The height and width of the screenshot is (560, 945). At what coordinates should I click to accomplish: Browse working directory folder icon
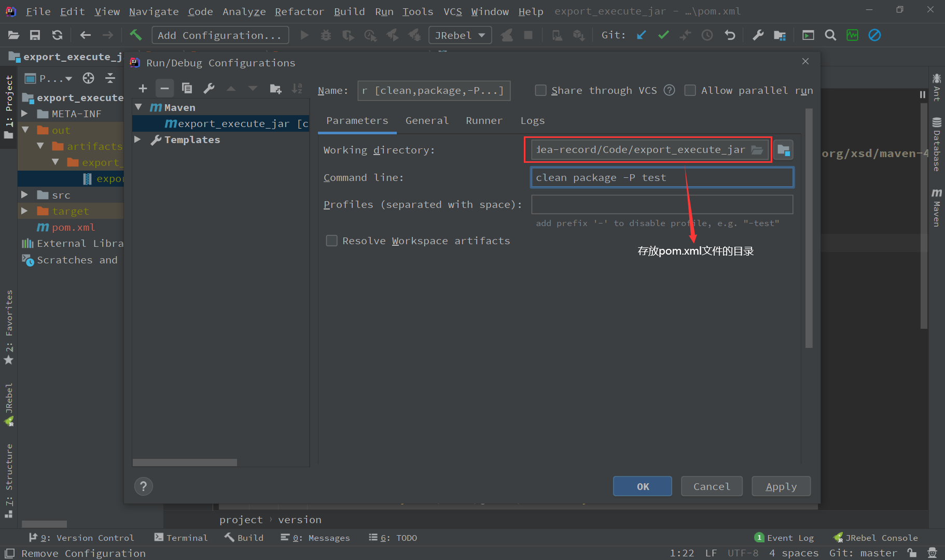click(x=757, y=150)
